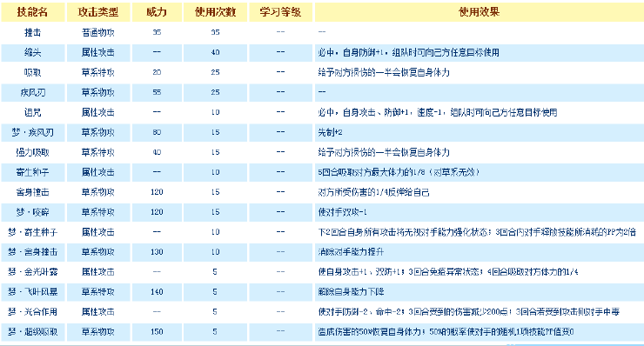
Task: Select the 诅咒 skill name cell
Action: pos(33,112)
